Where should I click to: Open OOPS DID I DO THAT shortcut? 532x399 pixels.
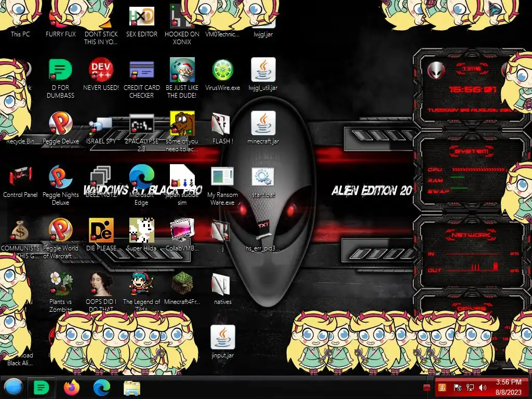tap(101, 283)
